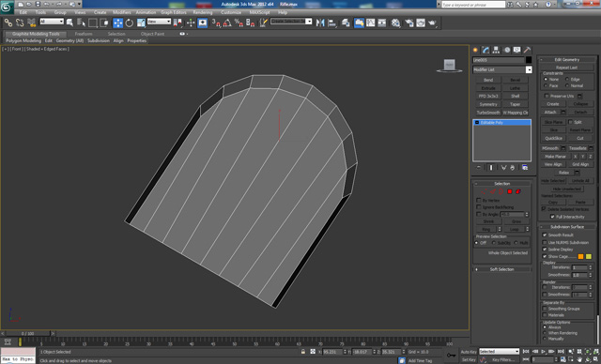The width and height of the screenshot is (601, 364).
Task: Click the Grow selection button
Action: coord(516,221)
